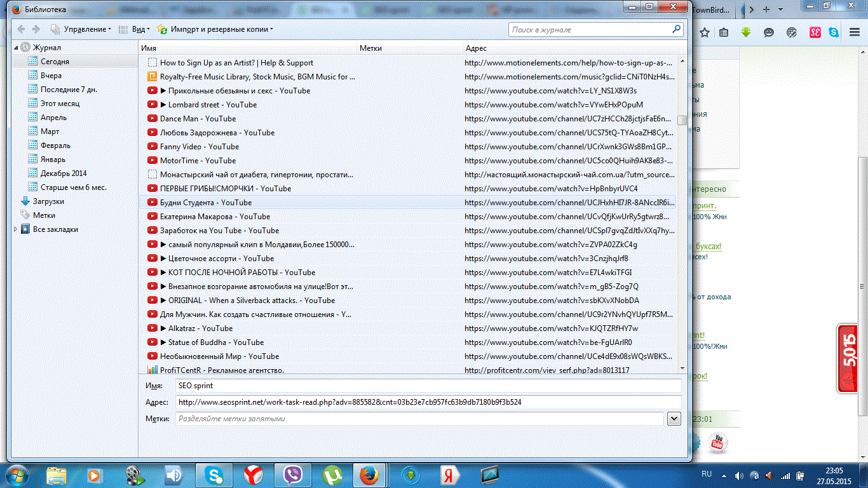The width and height of the screenshot is (868, 488).
Task: Click YouTube icon of Dance Man entry
Action: pos(152,119)
